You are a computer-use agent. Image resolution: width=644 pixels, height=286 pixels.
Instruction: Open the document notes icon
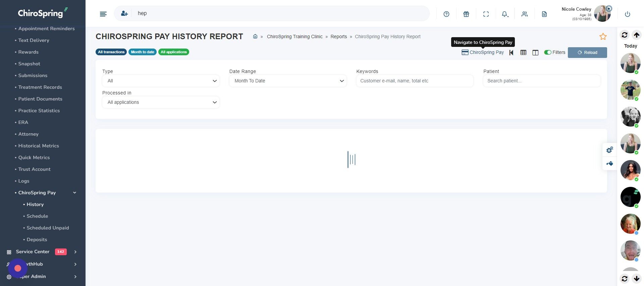[544, 14]
